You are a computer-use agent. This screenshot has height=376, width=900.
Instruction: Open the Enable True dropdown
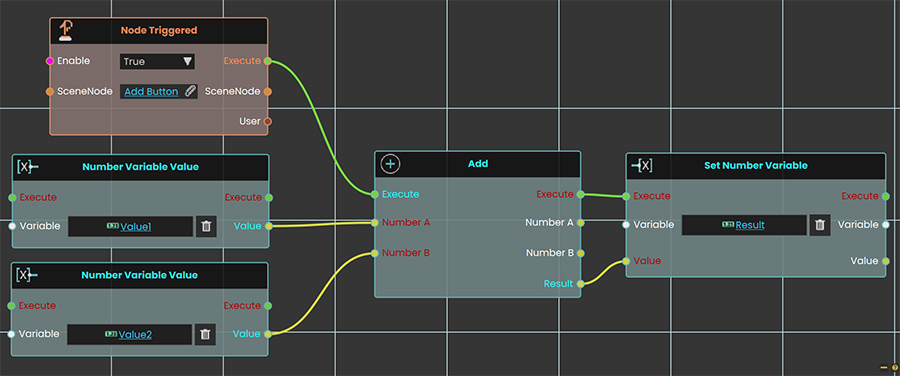point(157,61)
